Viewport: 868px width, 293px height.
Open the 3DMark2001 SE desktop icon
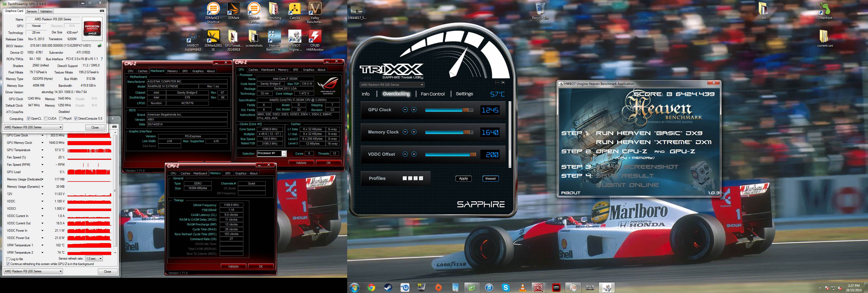(x=213, y=40)
